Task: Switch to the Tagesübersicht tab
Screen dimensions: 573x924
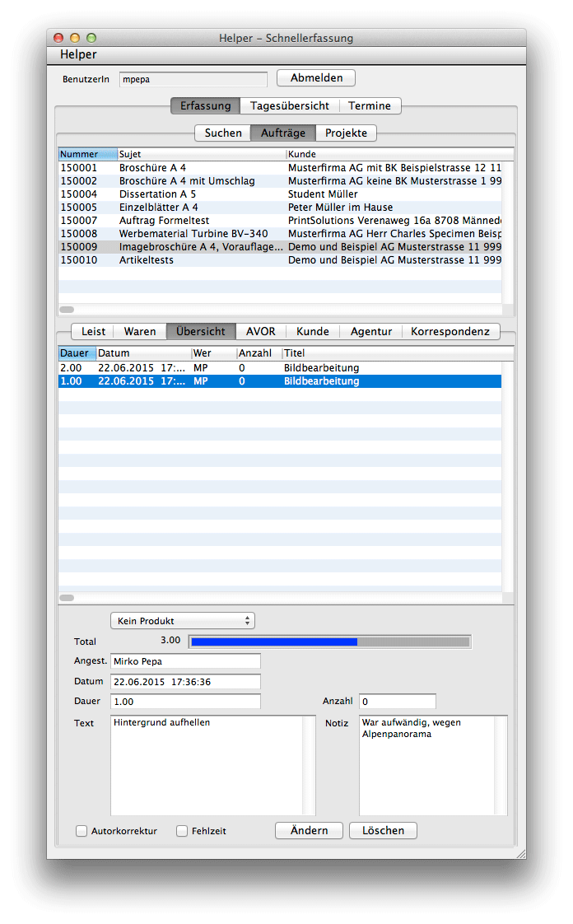Action: tap(290, 106)
